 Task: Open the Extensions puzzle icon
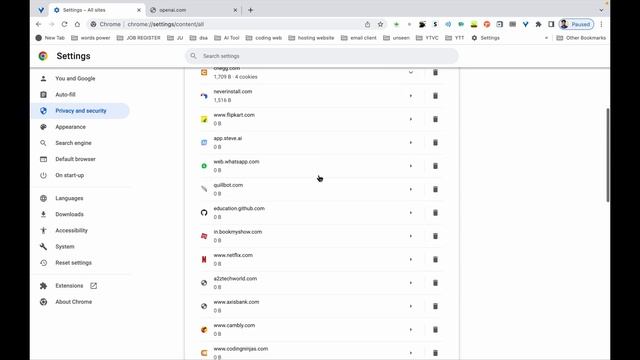[538, 24]
